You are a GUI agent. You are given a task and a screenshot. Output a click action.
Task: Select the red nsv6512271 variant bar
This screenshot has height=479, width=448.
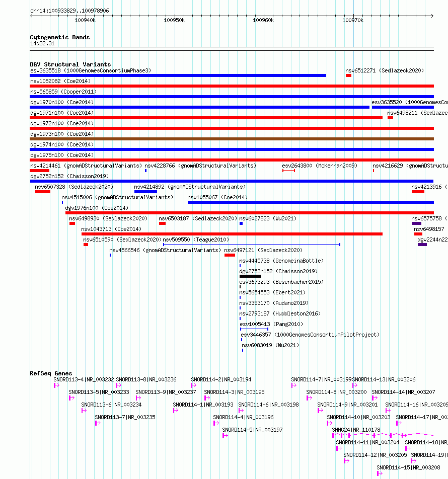348,75
